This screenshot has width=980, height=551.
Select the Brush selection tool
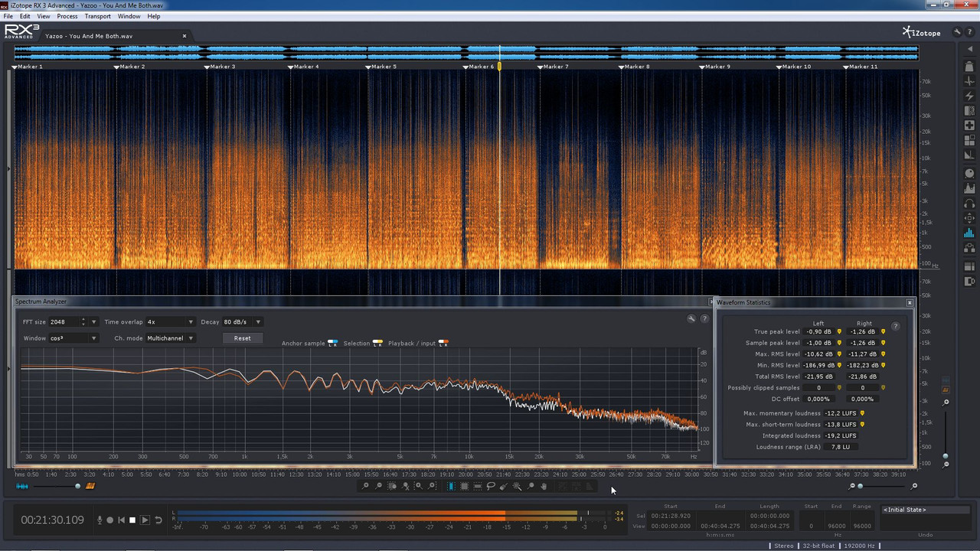(x=504, y=486)
